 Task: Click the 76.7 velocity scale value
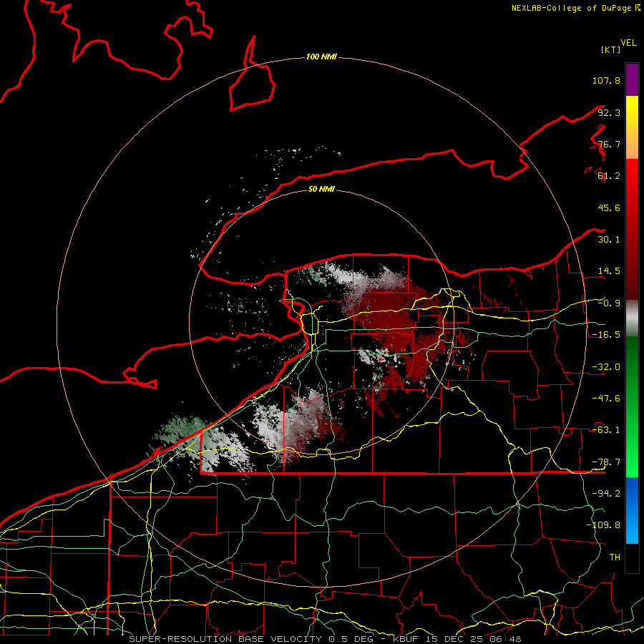click(609, 144)
